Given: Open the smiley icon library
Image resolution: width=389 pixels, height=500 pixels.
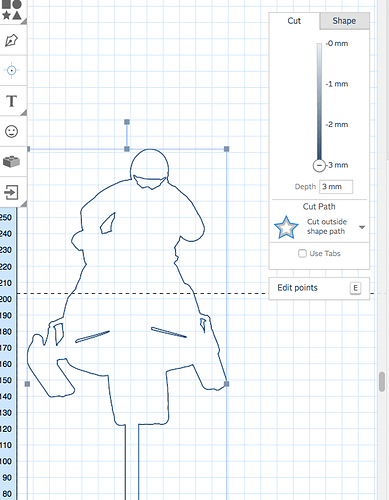Looking at the screenshot, I should tap(12, 131).
